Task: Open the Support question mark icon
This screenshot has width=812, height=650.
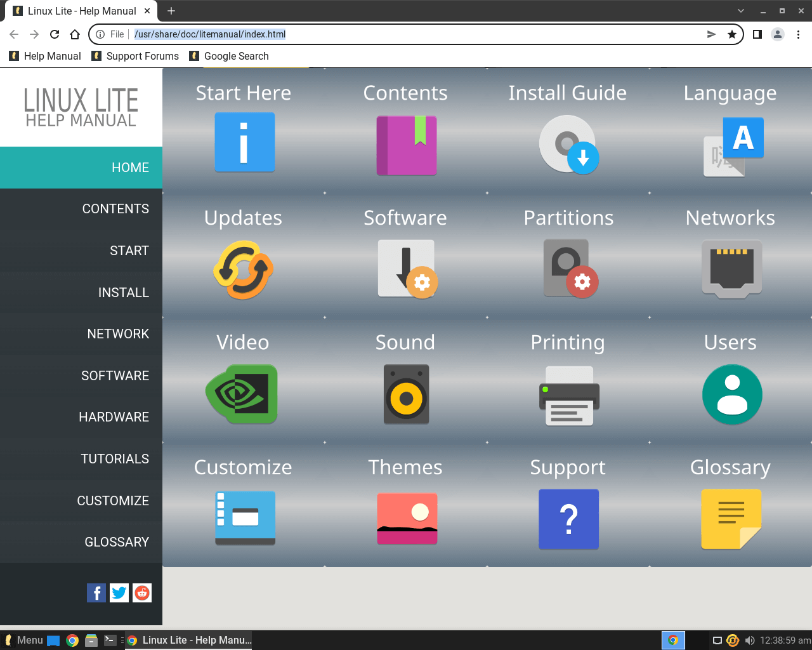Action: pyautogui.click(x=568, y=519)
